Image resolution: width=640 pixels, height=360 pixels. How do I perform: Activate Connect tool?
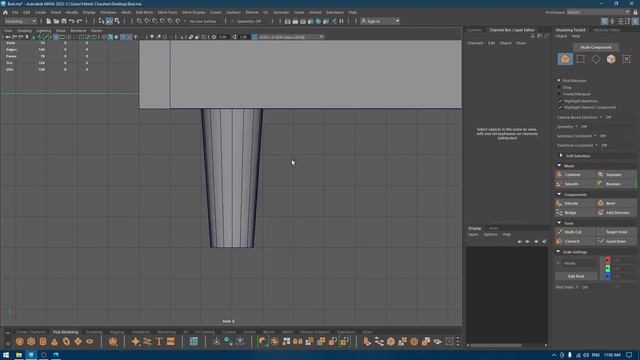pos(575,241)
